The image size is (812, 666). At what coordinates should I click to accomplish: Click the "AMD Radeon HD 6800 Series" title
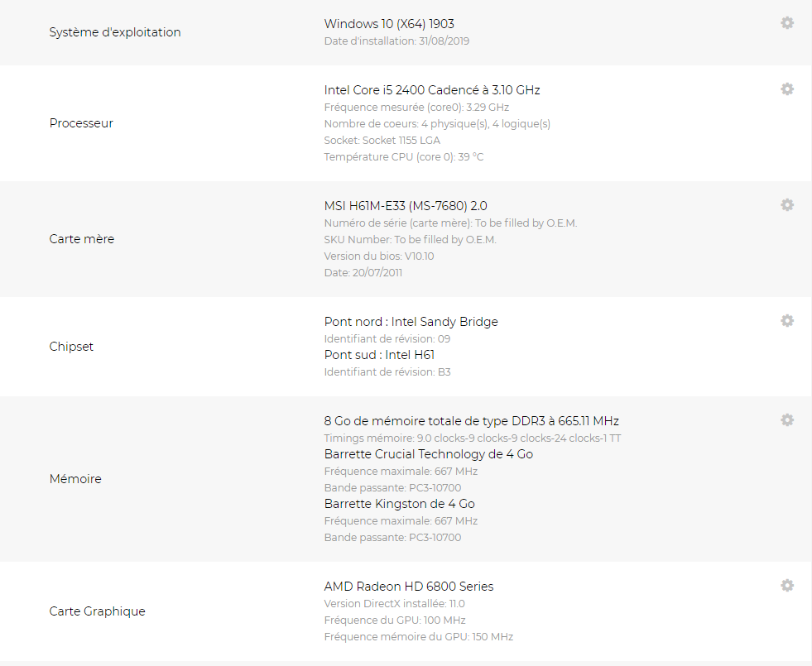[408, 587]
